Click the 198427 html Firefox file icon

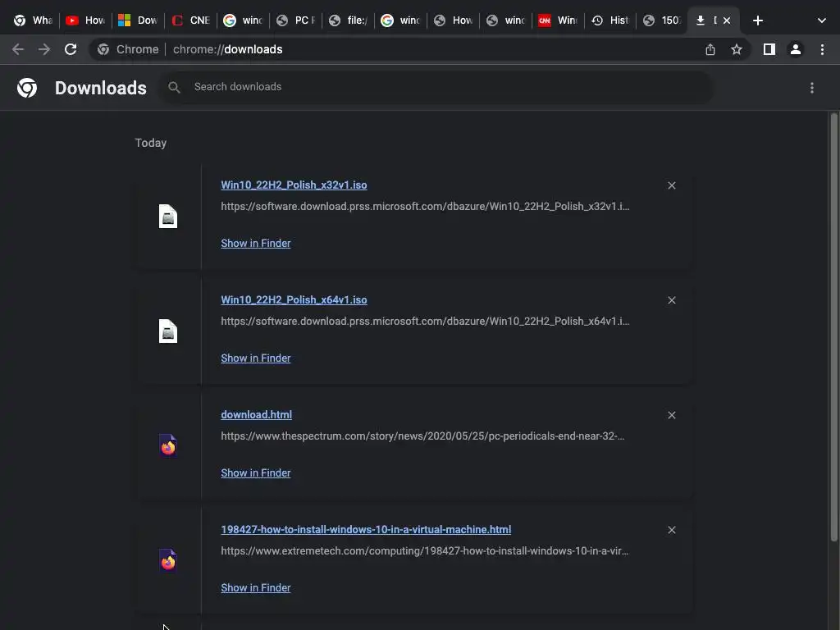pyautogui.click(x=167, y=560)
